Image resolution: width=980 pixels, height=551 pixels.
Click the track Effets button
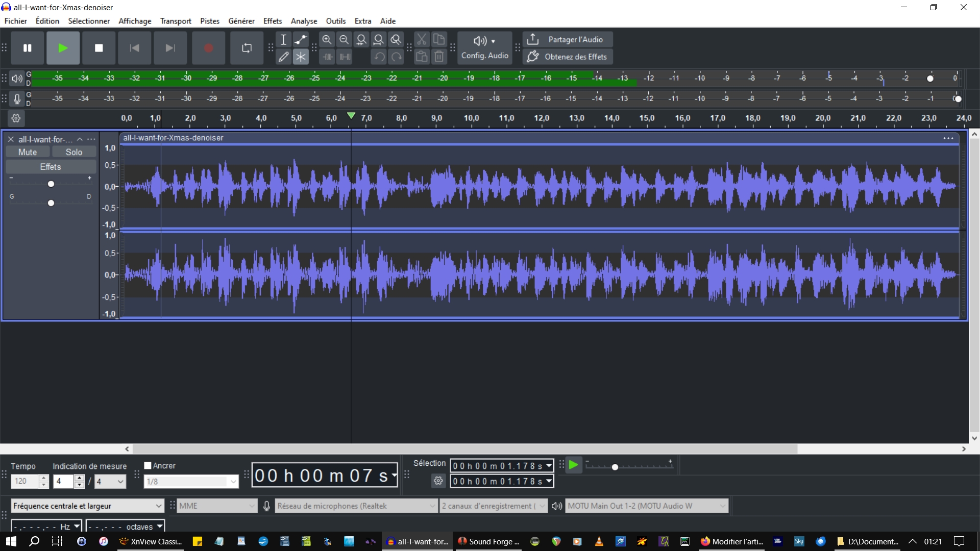[x=51, y=167]
